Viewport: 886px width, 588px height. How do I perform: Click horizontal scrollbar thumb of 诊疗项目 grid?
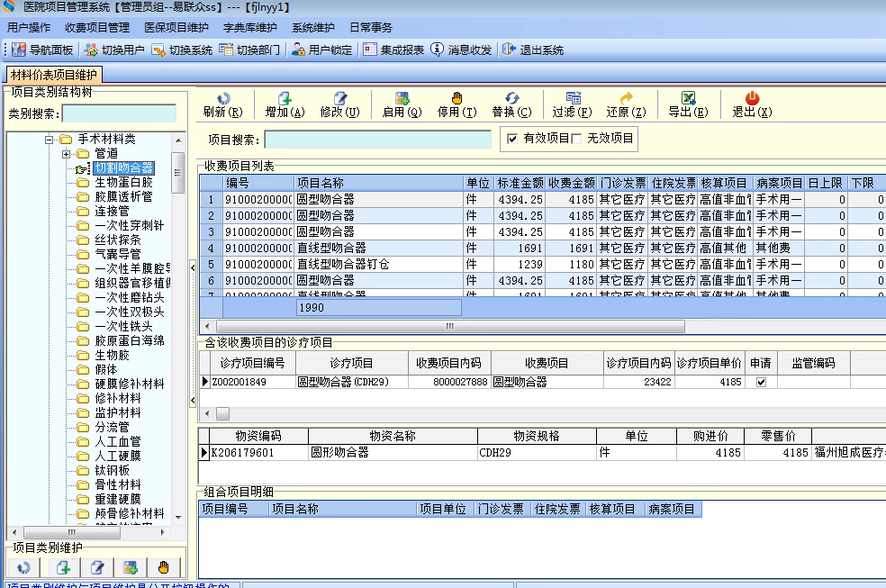point(222,413)
